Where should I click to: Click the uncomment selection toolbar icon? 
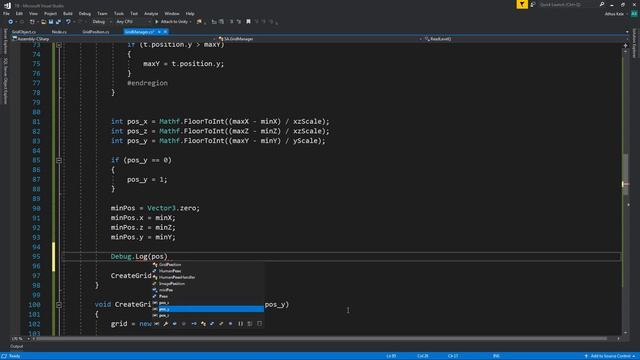point(239,22)
